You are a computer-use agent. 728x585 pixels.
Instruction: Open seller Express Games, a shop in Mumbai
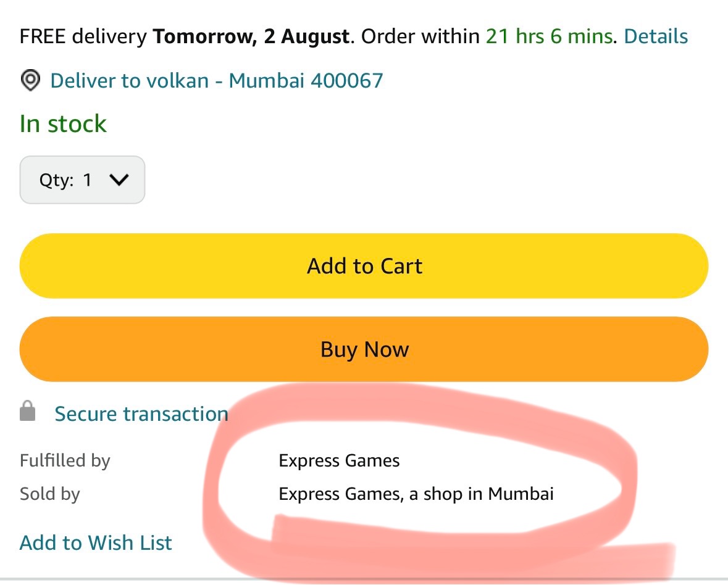tap(416, 494)
